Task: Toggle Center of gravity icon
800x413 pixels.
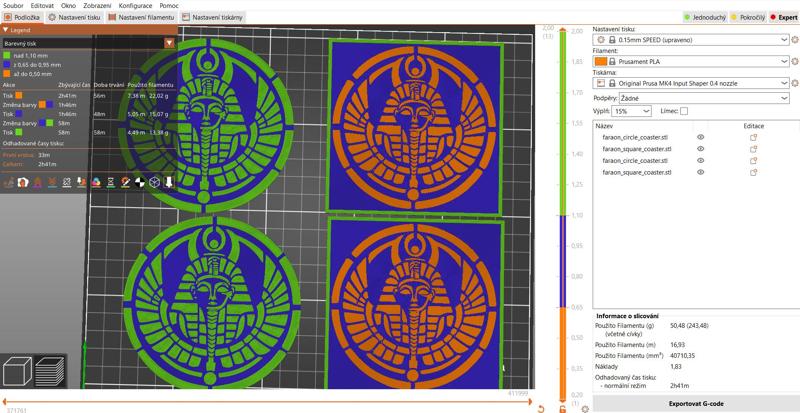Action: point(140,182)
